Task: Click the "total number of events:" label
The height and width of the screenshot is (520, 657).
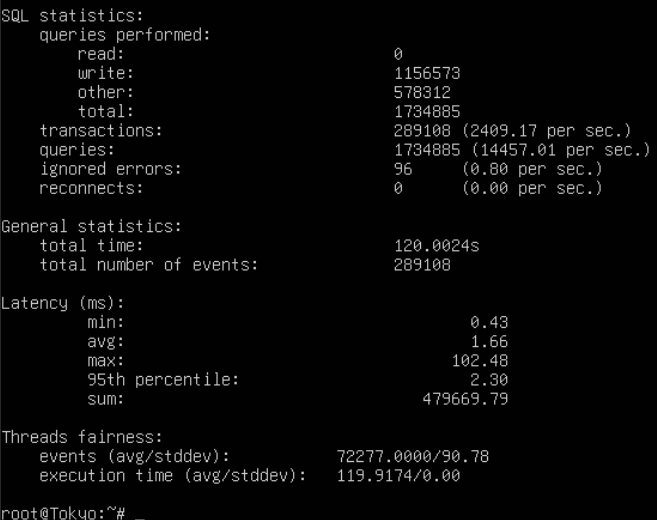Action: pyautogui.click(x=149, y=265)
